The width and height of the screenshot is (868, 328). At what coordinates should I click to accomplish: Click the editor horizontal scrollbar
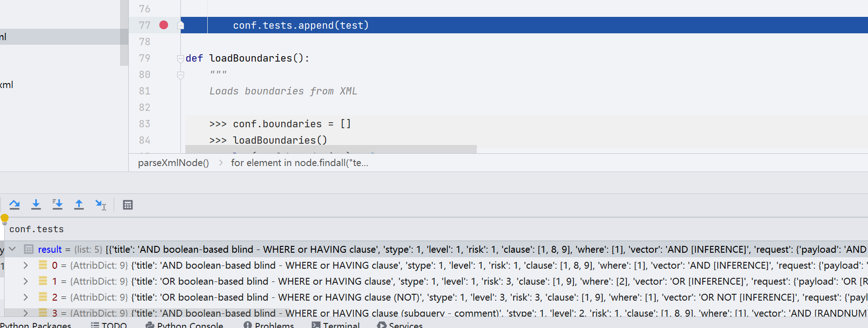point(331,149)
